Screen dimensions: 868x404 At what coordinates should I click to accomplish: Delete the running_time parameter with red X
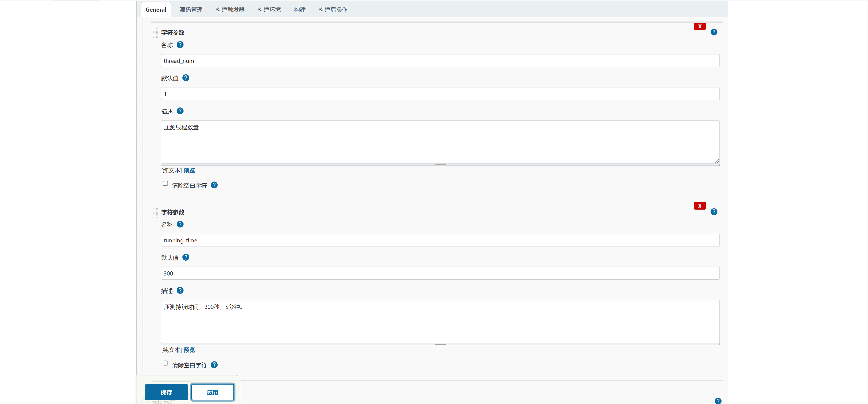point(700,206)
